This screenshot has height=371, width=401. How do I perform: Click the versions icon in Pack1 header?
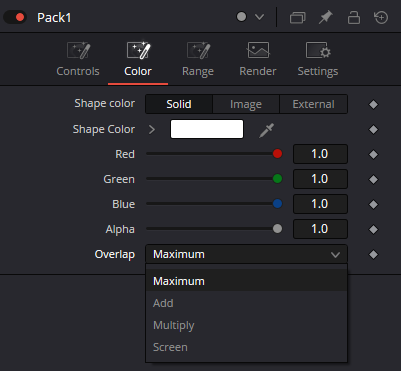pos(298,17)
